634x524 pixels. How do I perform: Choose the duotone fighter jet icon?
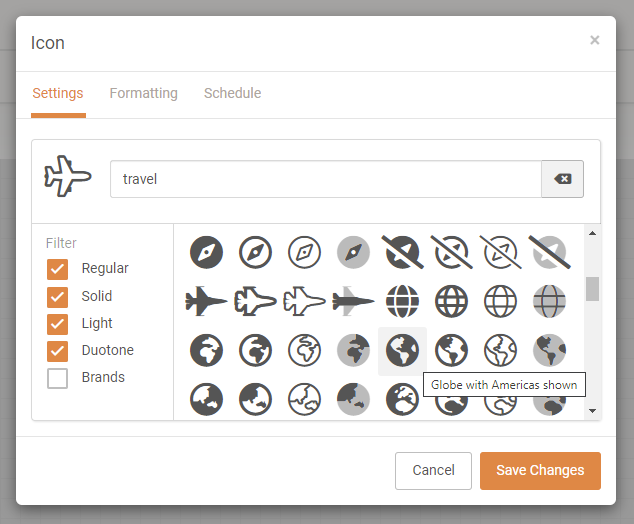tap(353, 301)
